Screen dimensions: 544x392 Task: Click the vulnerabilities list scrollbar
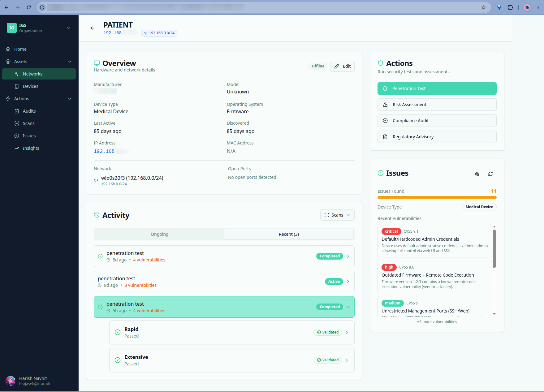click(494, 248)
